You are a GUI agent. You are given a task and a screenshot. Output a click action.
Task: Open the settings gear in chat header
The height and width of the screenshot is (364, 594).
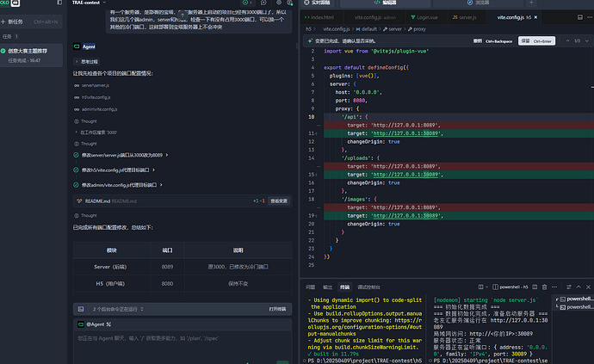(x=279, y=3)
